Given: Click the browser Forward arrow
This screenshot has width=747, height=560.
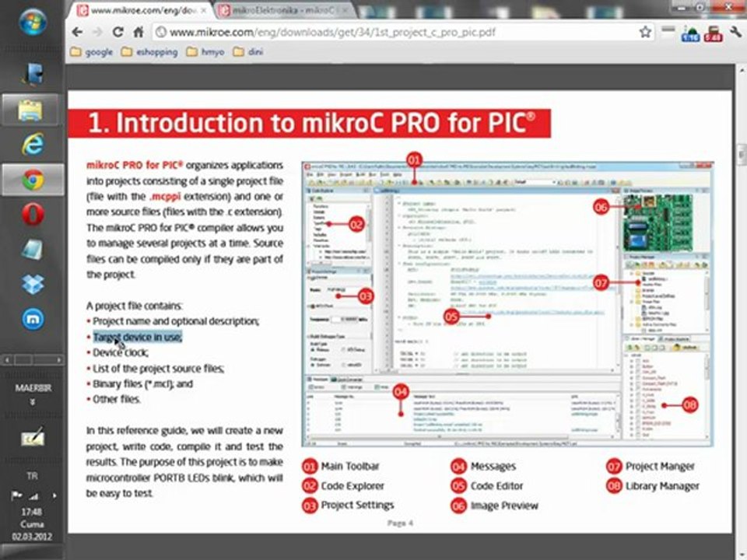Looking at the screenshot, I should pyautogui.click(x=98, y=32).
